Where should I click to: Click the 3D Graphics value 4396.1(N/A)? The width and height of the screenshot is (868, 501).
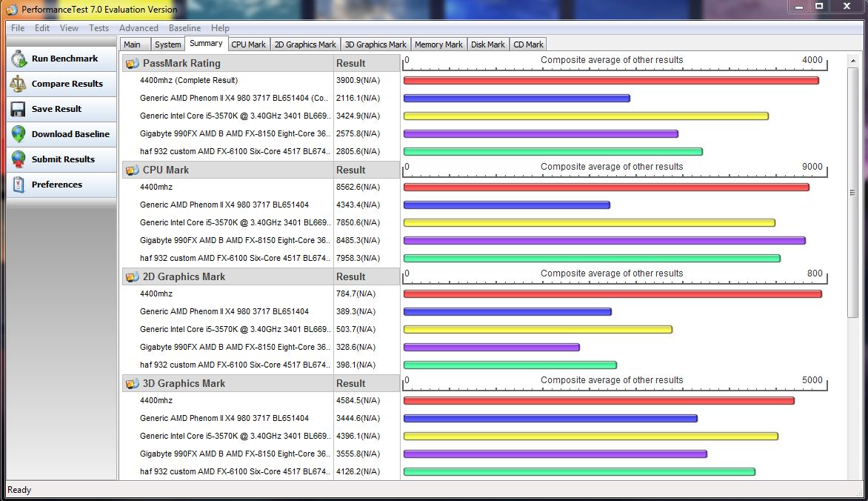[x=358, y=436]
